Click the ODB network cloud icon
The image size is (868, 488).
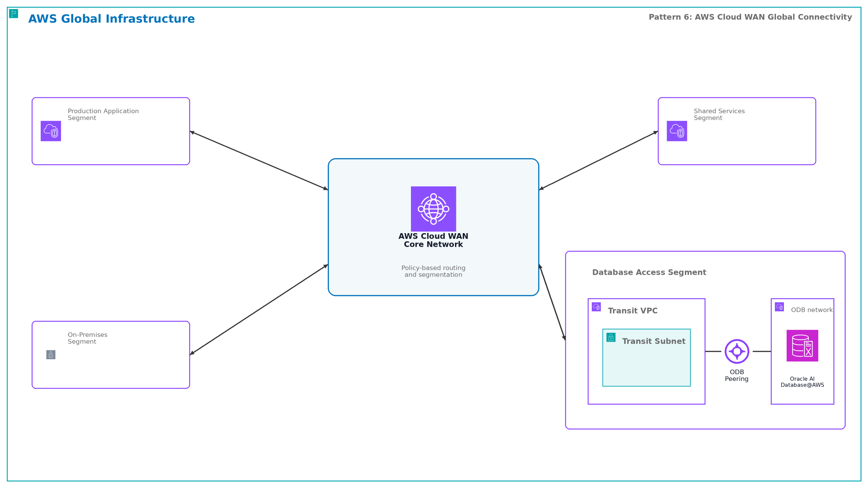pos(780,307)
